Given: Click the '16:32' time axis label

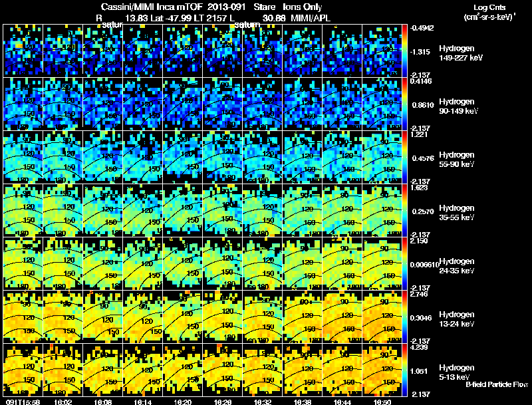Looking at the screenshot, I should pos(263,402).
